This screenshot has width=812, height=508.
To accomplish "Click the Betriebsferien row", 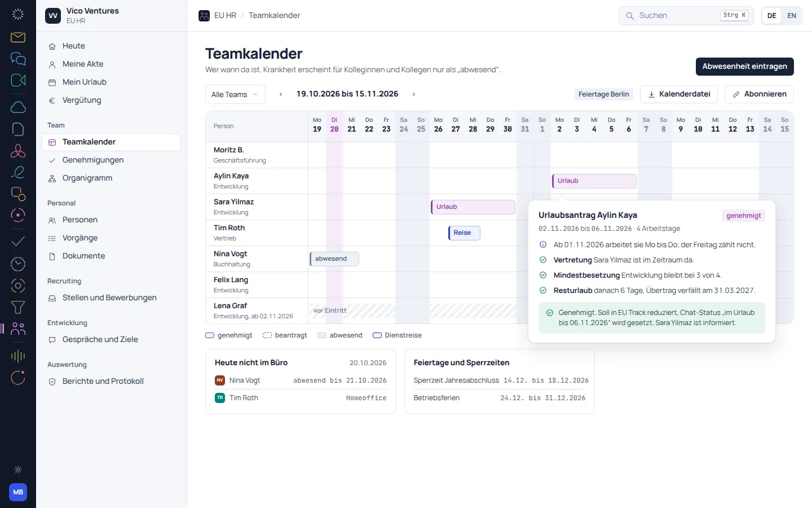I will pyautogui.click(x=500, y=398).
